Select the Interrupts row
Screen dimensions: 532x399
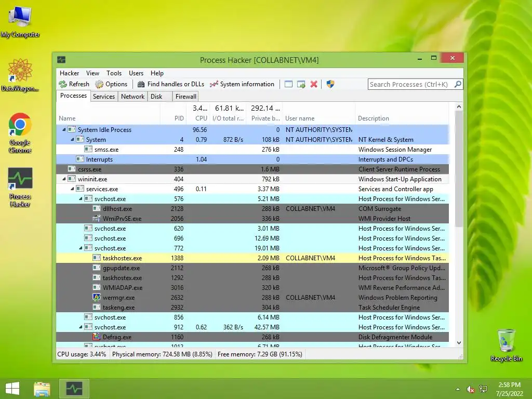(x=252, y=159)
